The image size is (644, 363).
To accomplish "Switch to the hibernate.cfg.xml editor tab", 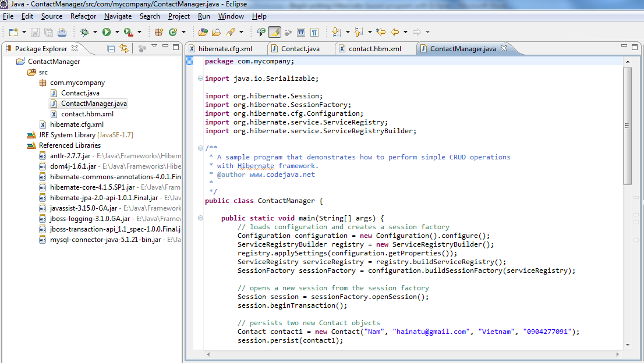I will point(225,49).
